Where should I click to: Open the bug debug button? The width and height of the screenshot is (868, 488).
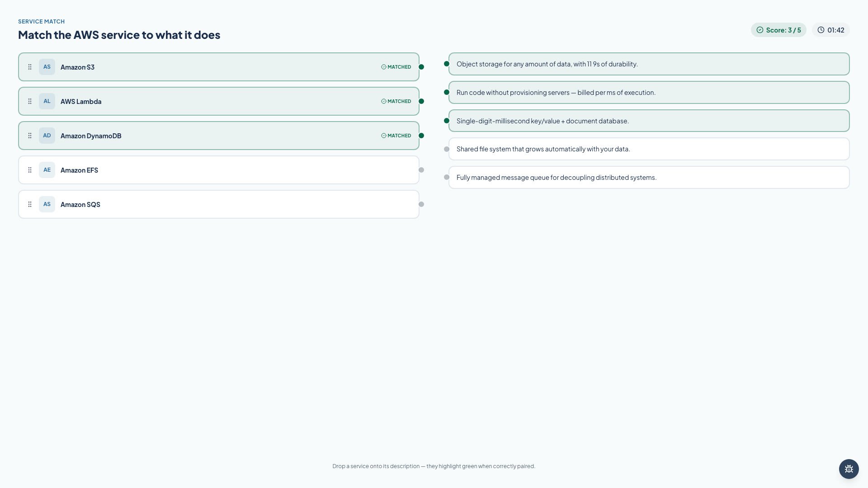849,469
